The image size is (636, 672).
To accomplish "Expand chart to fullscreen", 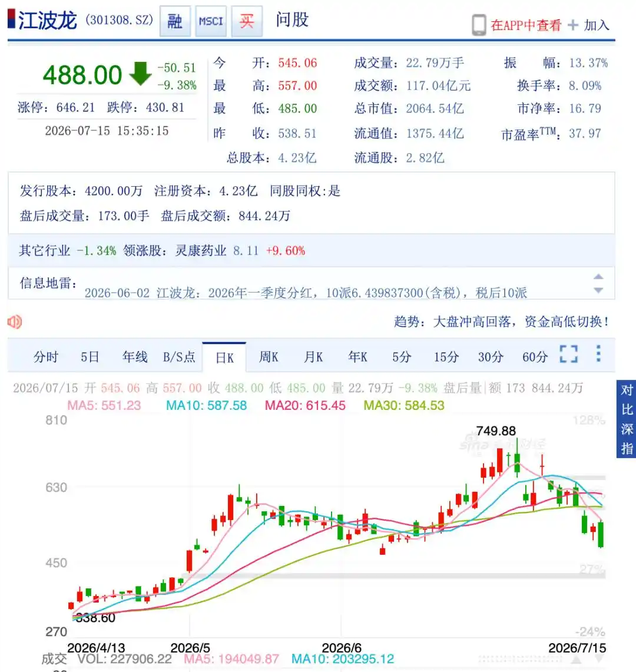I will tap(569, 355).
